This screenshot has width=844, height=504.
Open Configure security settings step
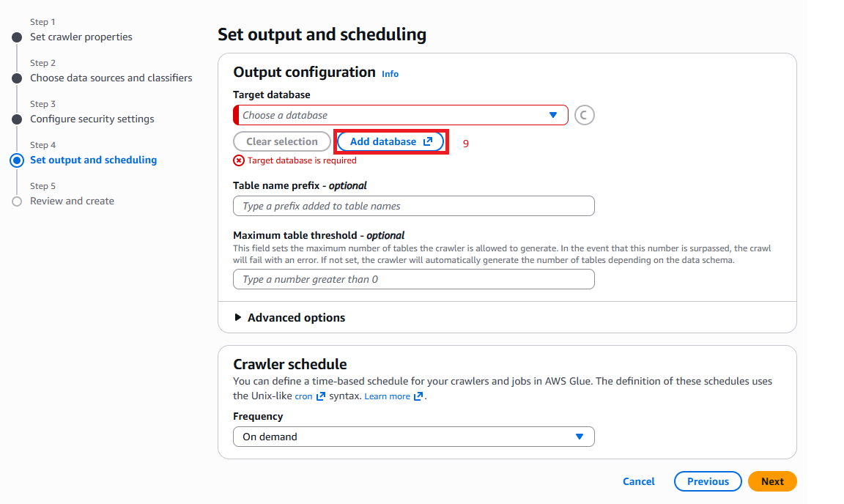92,119
